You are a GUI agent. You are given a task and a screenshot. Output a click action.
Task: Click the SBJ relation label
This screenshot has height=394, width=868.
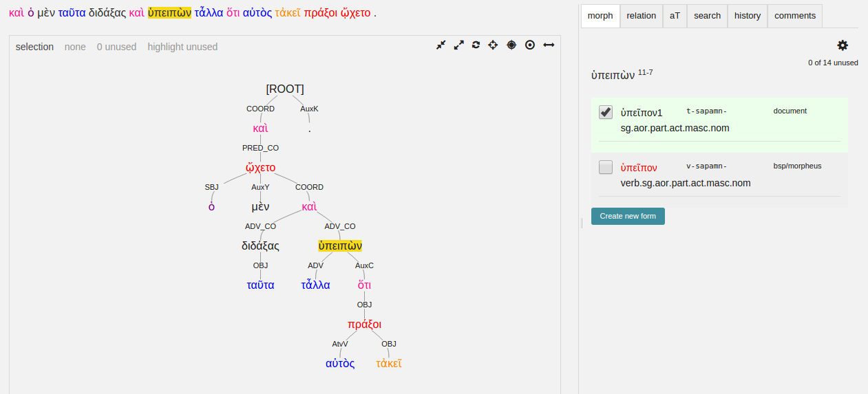[211, 187]
